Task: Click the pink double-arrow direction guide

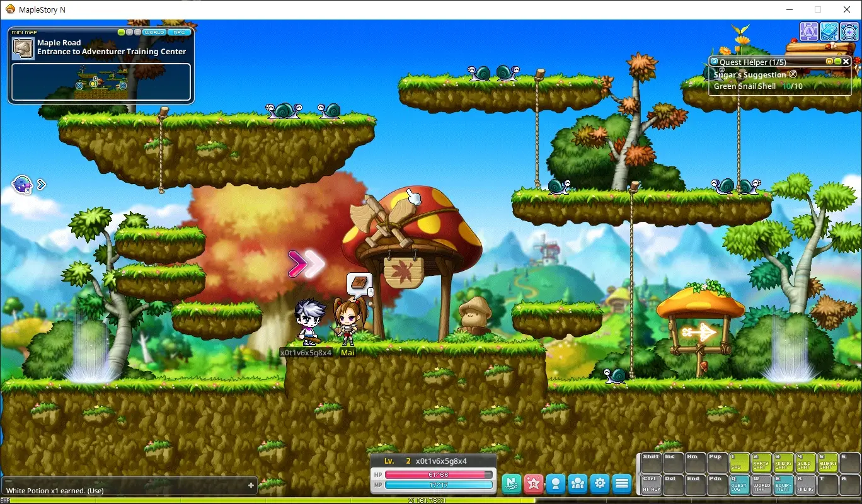Action: click(306, 264)
